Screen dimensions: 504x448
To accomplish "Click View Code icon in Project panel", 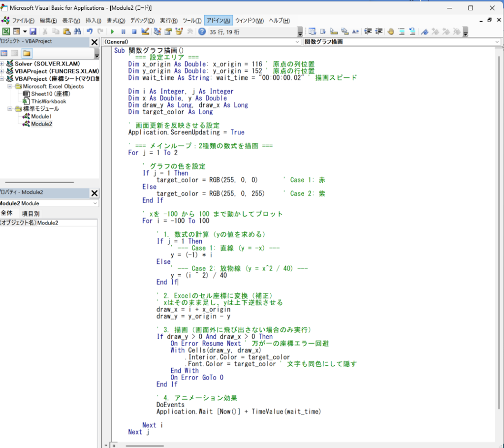I will (4, 53).
